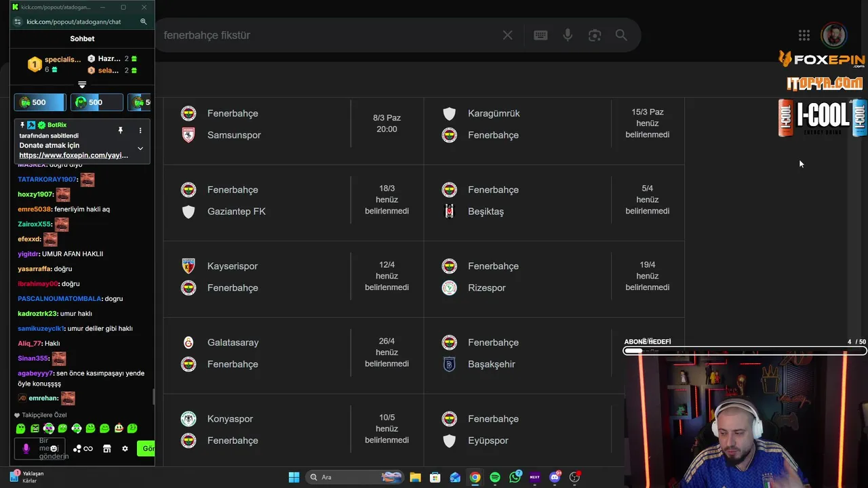The height and width of the screenshot is (488, 868).
Task: Open the foxepin.com donate link
Action: coord(73,155)
